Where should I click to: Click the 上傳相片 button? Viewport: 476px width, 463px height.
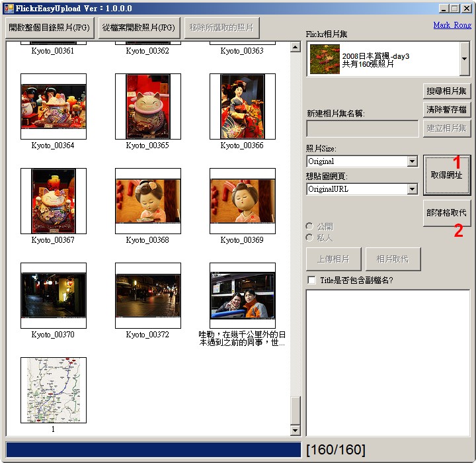[334, 259]
